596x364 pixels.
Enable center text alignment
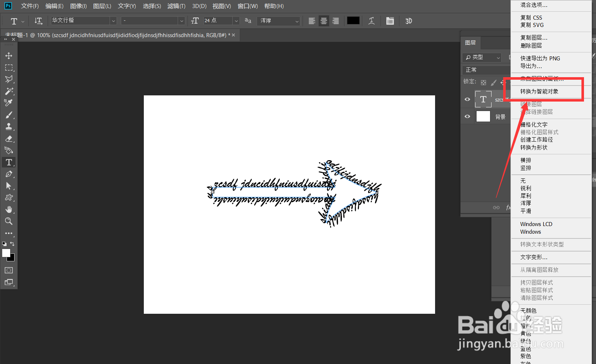(323, 21)
